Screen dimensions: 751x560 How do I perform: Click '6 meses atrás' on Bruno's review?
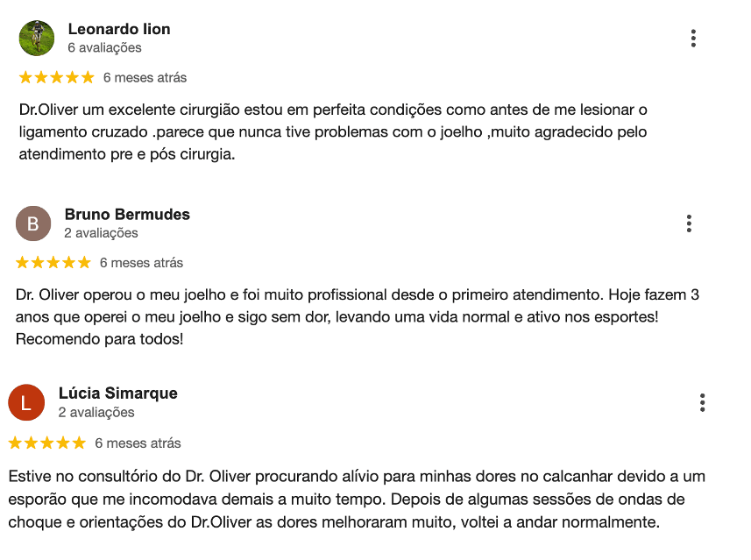(x=141, y=263)
